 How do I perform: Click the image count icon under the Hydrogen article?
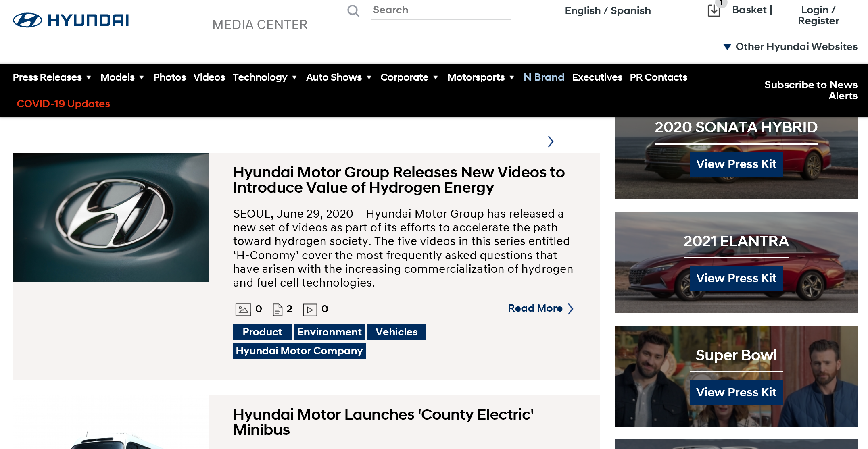click(x=243, y=310)
